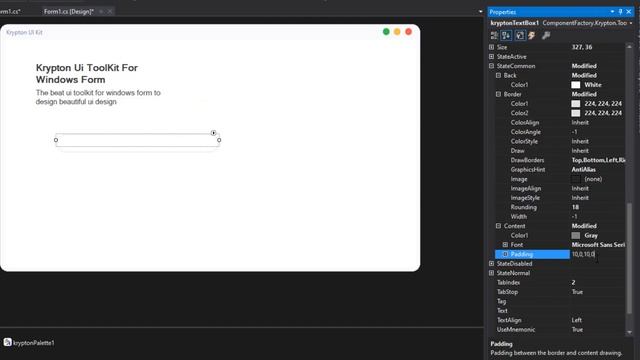Click the Alphabetical sort icon in Properties
Screen dimensions: 640x360
[x=506, y=36]
